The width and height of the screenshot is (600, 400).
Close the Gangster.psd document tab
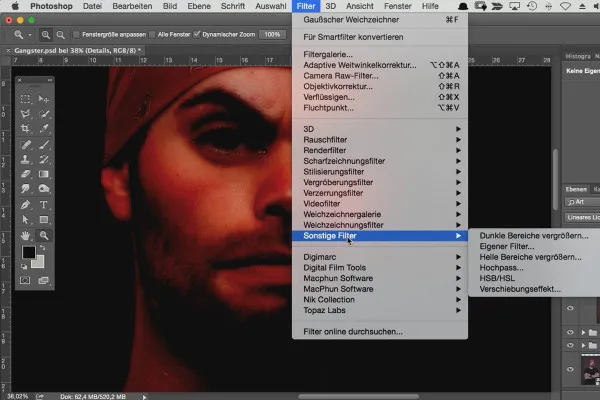coord(8,51)
